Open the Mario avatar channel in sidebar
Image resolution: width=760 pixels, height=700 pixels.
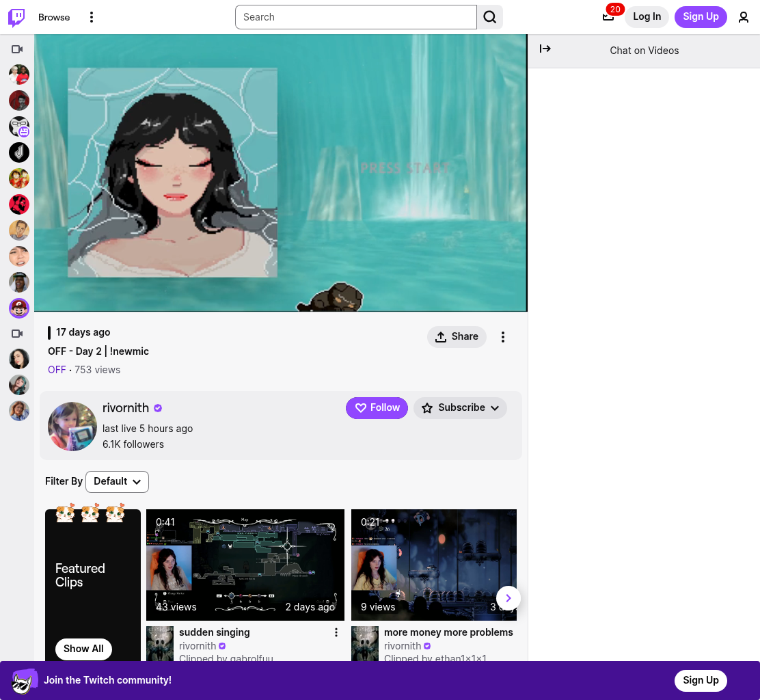[x=19, y=308]
